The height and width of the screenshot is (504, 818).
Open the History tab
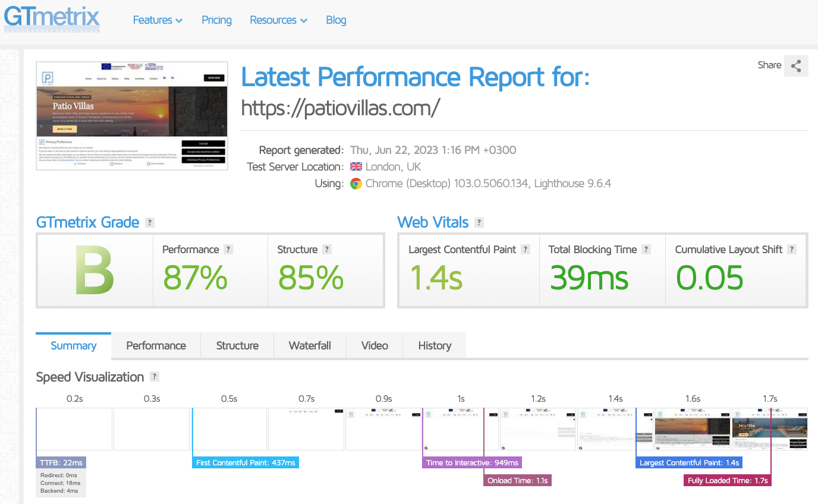[435, 346]
